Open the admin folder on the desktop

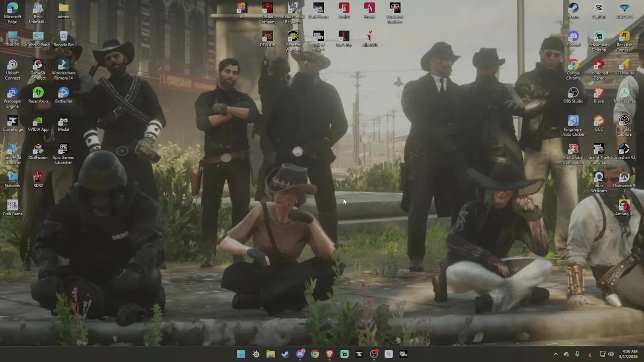coord(63,11)
